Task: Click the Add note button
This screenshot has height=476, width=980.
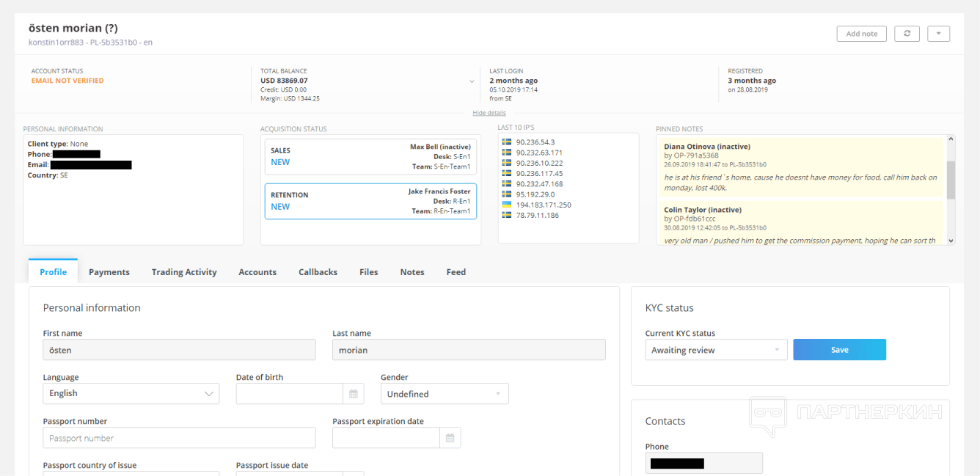Action: (861, 34)
